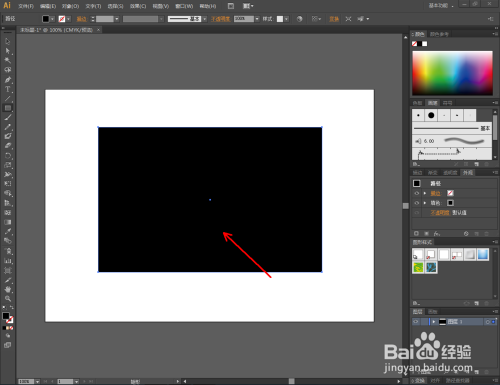
Task: Select the Direct Selection tool
Action: tap(8, 51)
